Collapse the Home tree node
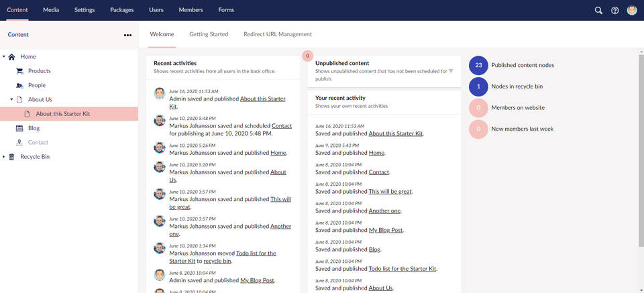644x293 pixels. click(x=4, y=56)
